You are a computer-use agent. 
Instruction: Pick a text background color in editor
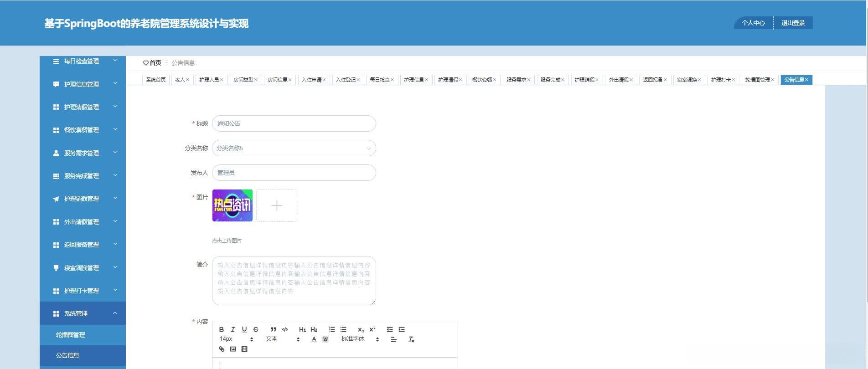pyautogui.click(x=325, y=339)
